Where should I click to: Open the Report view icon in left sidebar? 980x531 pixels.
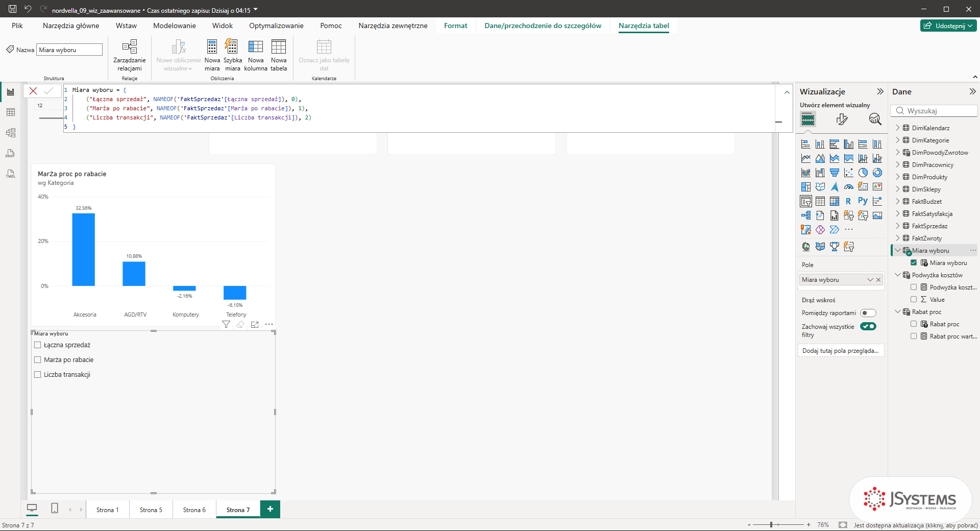pyautogui.click(x=11, y=92)
